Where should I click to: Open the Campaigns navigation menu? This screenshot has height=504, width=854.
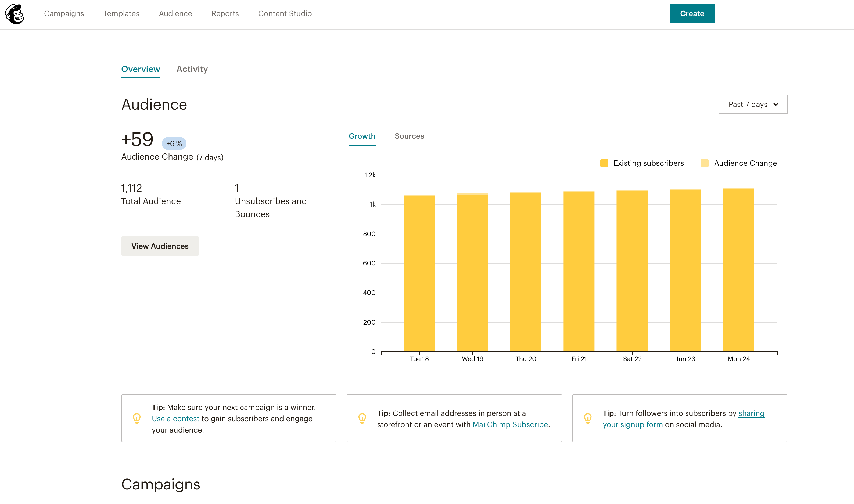pos(64,14)
